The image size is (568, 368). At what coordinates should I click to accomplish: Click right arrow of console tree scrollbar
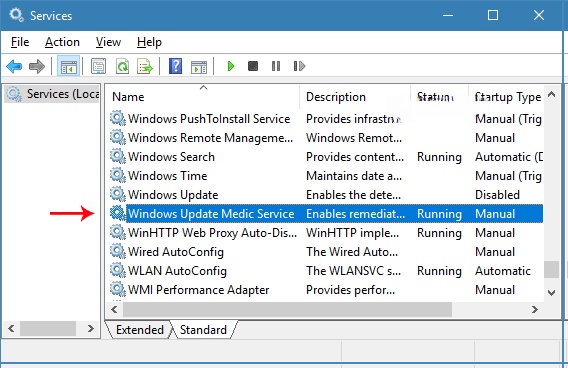91,329
